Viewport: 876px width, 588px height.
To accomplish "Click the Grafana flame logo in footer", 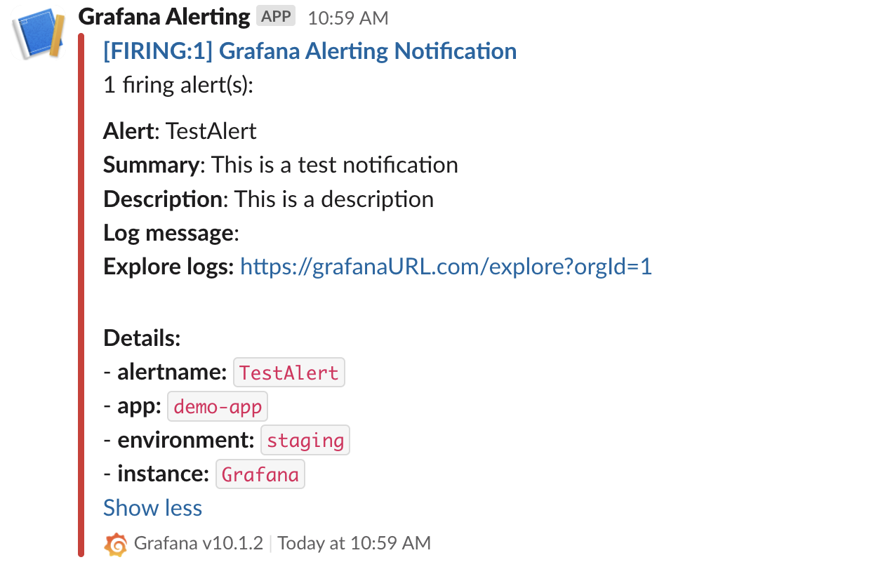I will click(x=116, y=544).
